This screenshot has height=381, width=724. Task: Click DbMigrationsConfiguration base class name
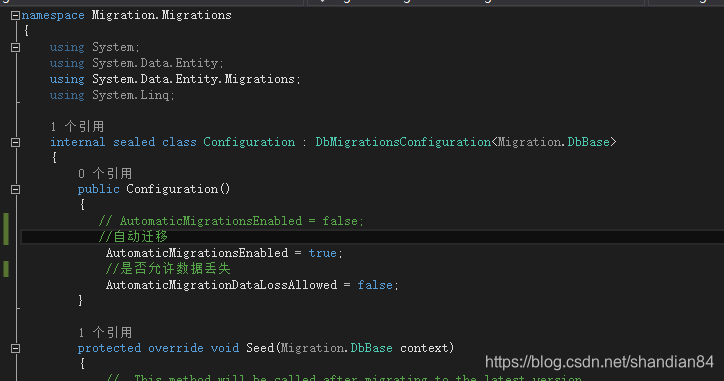(x=403, y=142)
